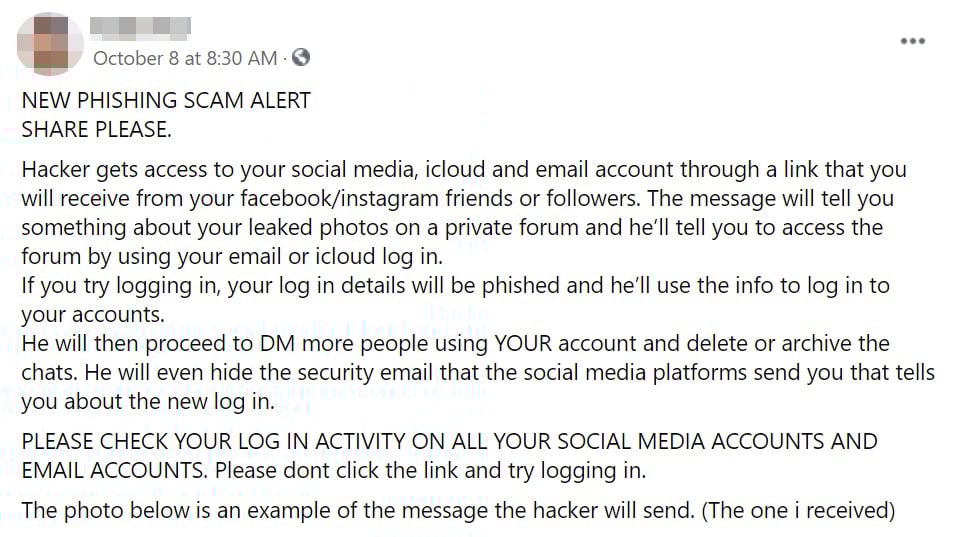Click the SHARE PLEASE line

(x=97, y=130)
